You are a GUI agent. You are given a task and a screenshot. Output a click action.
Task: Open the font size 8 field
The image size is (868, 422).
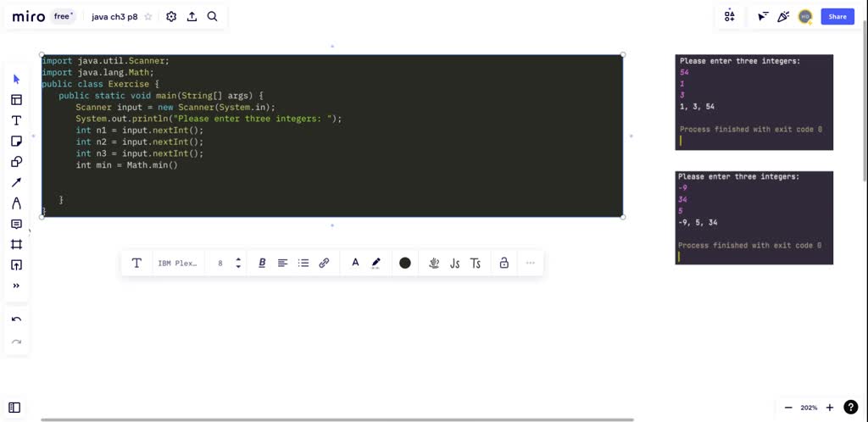click(x=220, y=264)
